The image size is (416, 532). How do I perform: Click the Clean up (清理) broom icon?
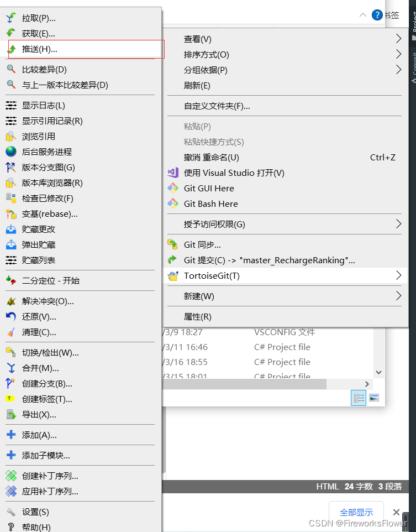click(x=11, y=332)
